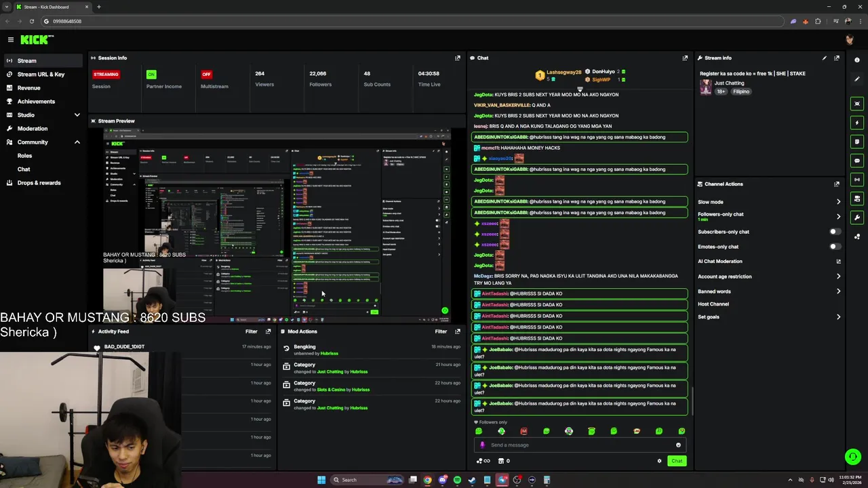Pop out the Session info panel
The height and width of the screenshot is (488, 868).
point(458,58)
